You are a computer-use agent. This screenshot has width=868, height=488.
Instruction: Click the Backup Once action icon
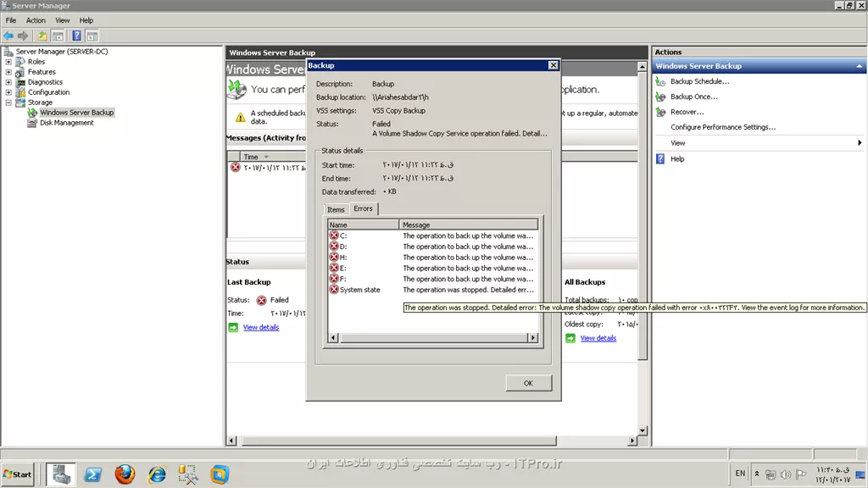coord(660,97)
